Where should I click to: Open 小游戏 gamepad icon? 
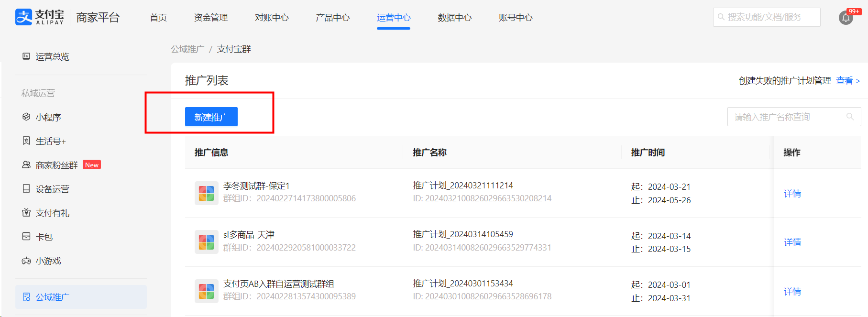pos(26,261)
